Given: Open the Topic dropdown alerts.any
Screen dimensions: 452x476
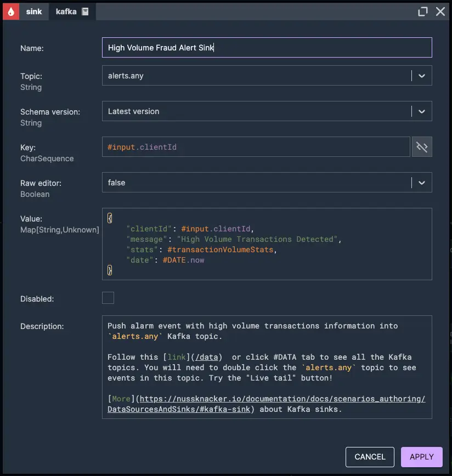Looking at the screenshot, I should [x=267, y=76].
